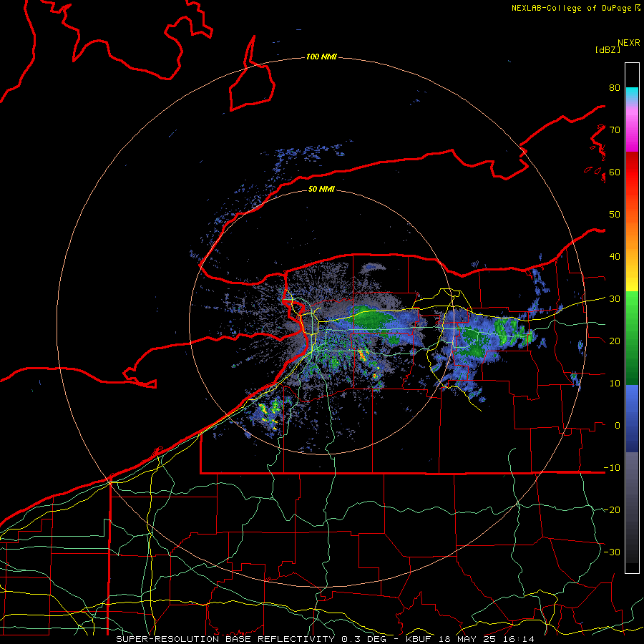Click the [dBZ] unit label above the scale
This screenshot has height=644, width=644.
(608, 50)
